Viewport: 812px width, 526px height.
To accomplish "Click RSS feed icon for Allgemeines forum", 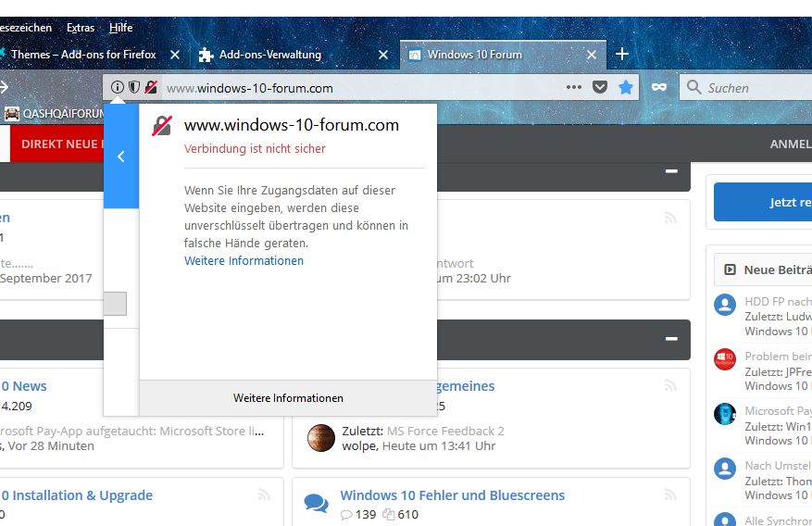I will click(670, 385).
